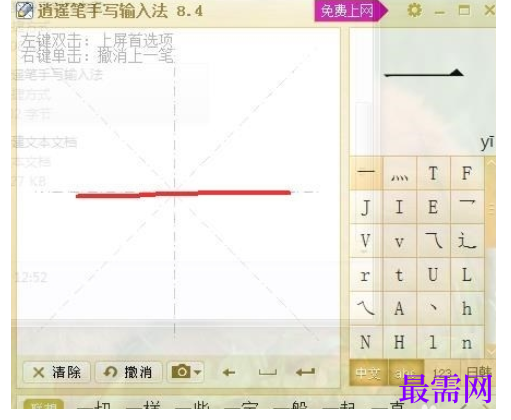The width and height of the screenshot is (511, 420).
Task: Choose the 一起 phrase suggestion
Action: click(x=339, y=405)
